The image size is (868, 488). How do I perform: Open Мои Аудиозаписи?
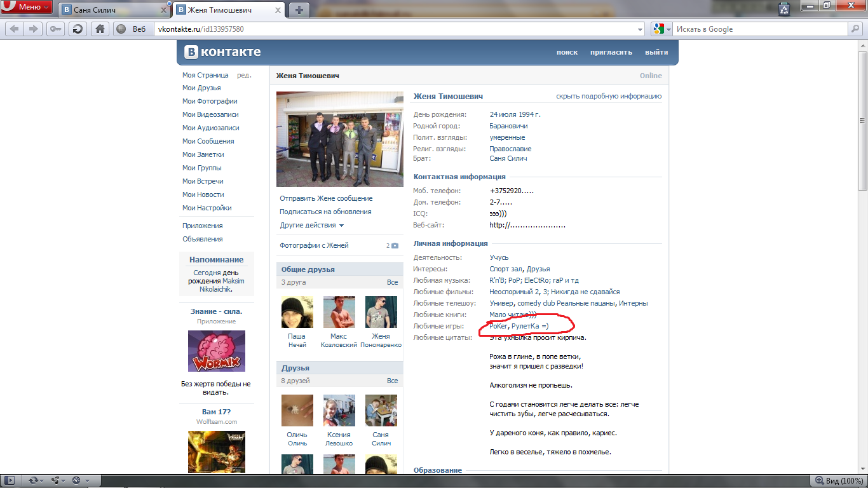pos(210,128)
